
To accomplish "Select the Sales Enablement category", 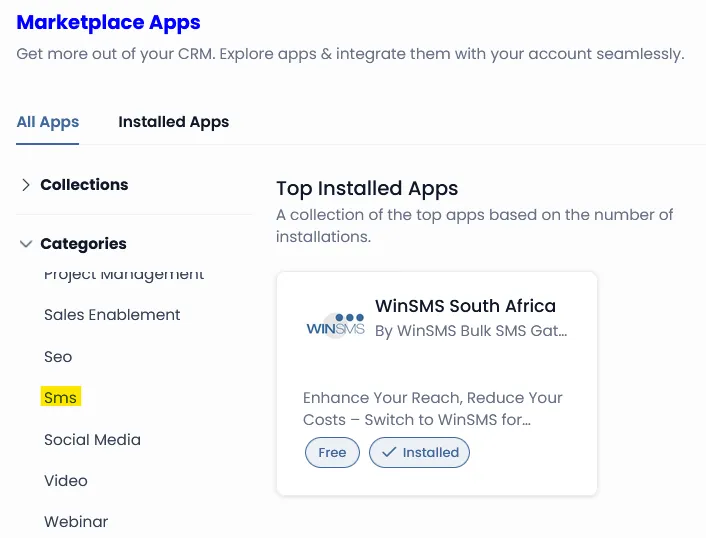I will [112, 315].
